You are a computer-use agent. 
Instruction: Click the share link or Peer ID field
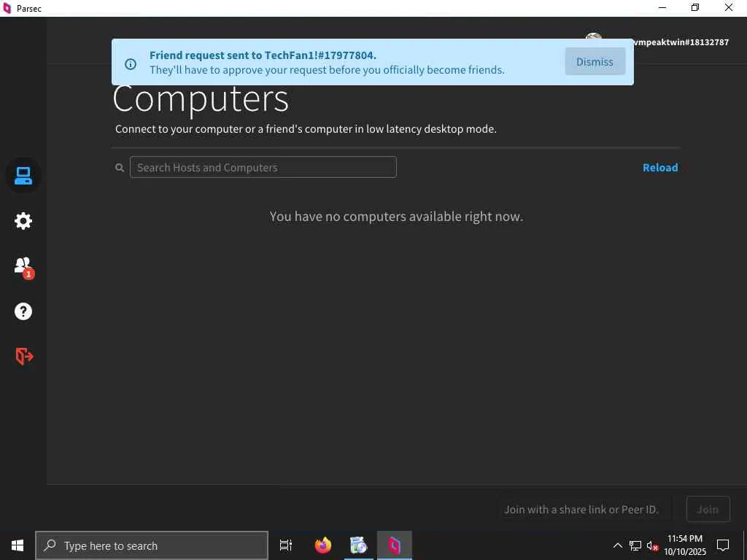585,509
